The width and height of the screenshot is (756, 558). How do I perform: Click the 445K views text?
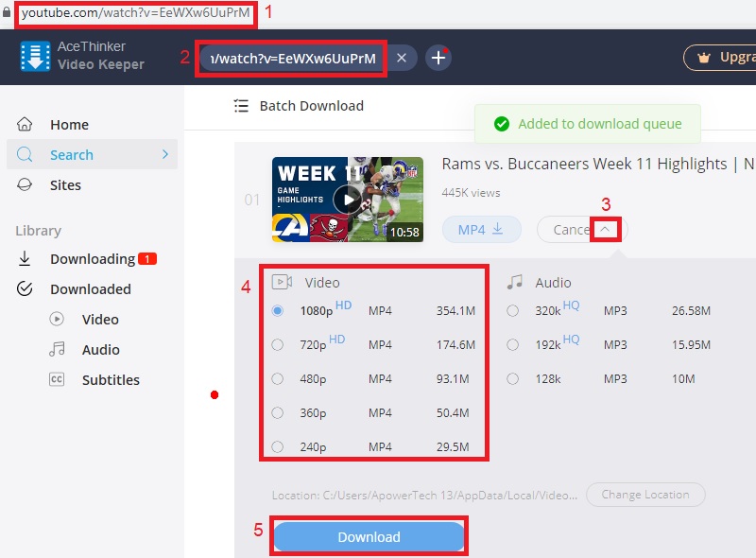[x=471, y=193]
